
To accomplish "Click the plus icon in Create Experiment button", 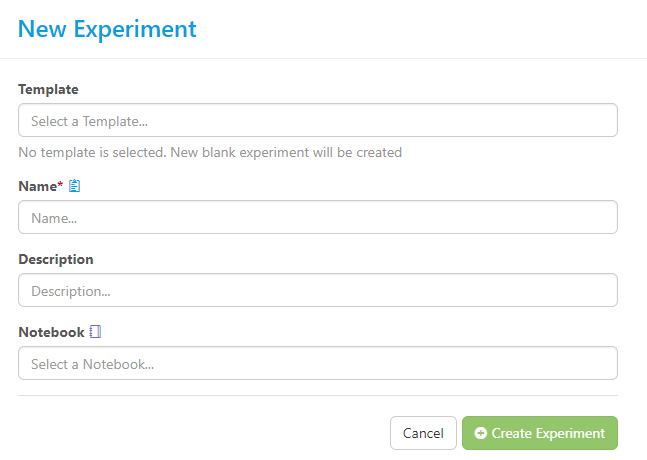I will coord(481,433).
